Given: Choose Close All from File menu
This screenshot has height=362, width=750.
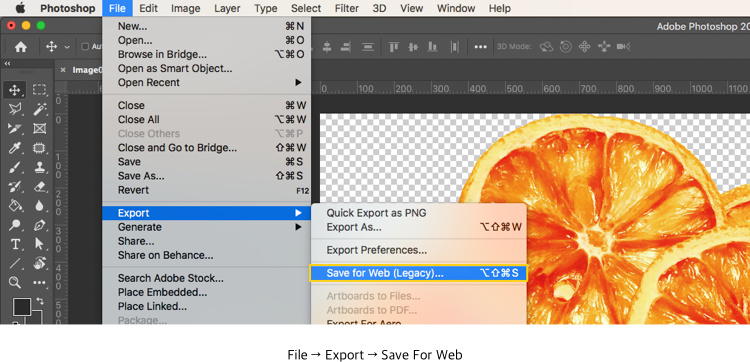Looking at the screenshot, I should tap(207, 119).
